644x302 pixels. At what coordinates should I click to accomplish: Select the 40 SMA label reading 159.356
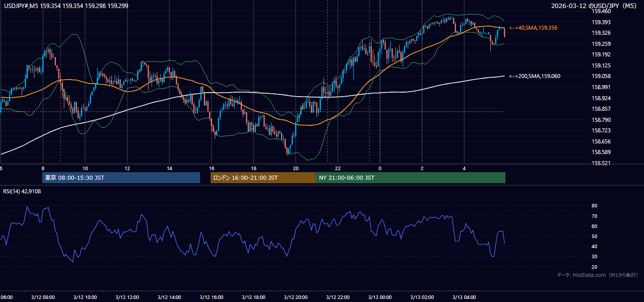point(533,28)
